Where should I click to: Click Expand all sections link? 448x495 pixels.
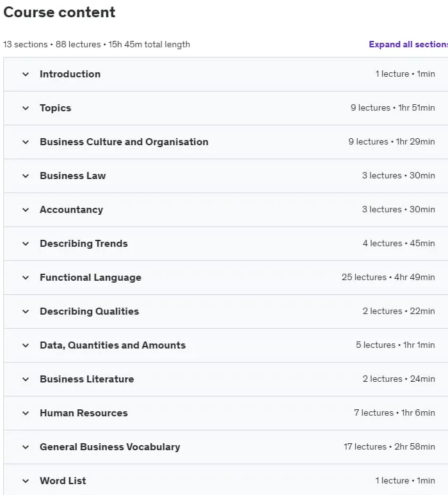coord(408,44)
